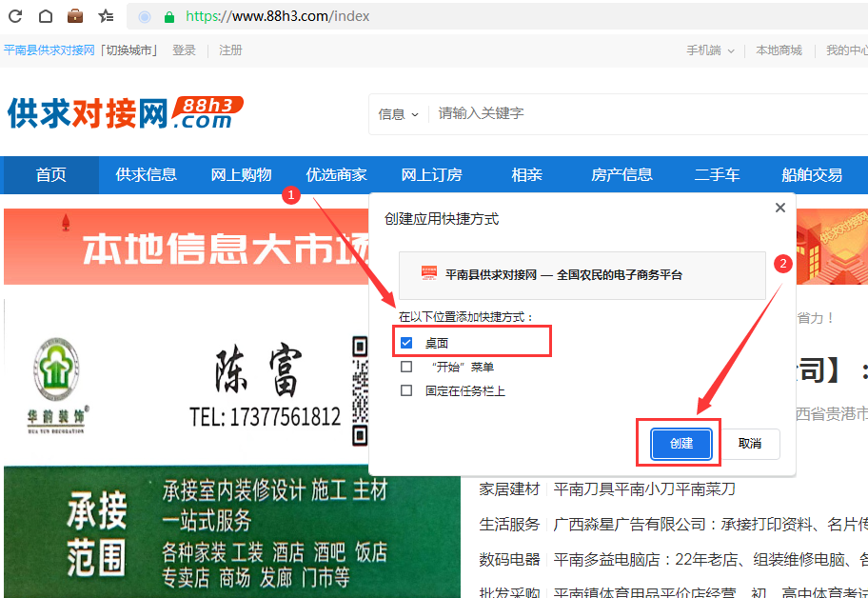Open the 供求信息 navigation tab
Viewport: 868px width, 598px height.
(146, 175)
